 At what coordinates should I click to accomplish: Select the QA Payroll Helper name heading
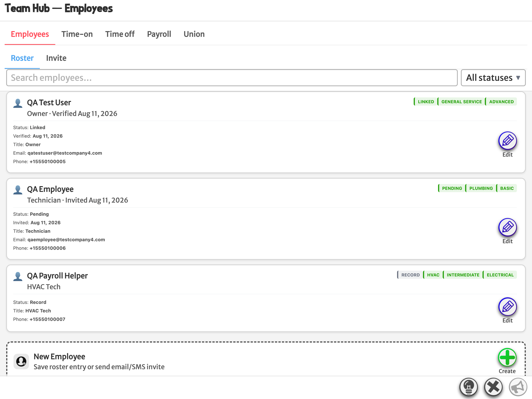pyautogui.click(x=57, y=276)
